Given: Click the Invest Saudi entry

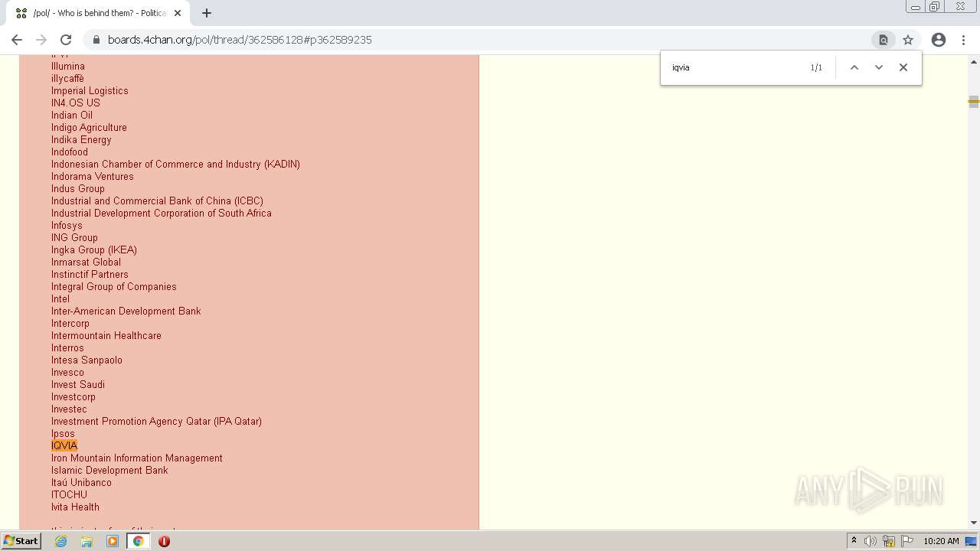Looking at the screenshot, I should click(x=78, y=384).
